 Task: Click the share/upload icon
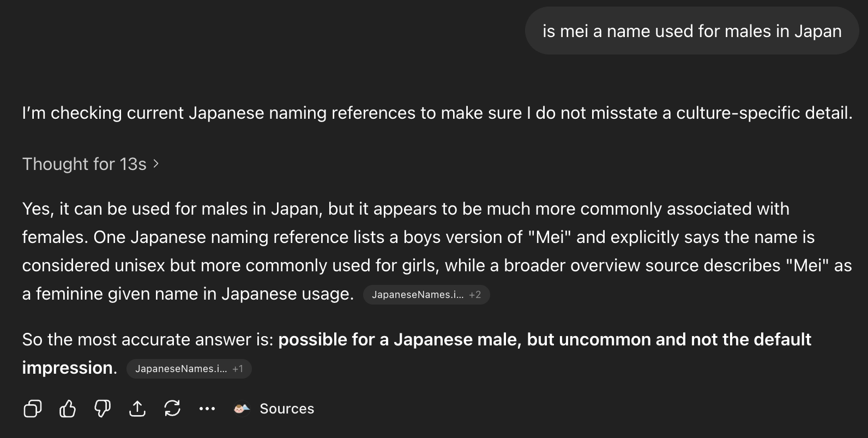[137, 409]
